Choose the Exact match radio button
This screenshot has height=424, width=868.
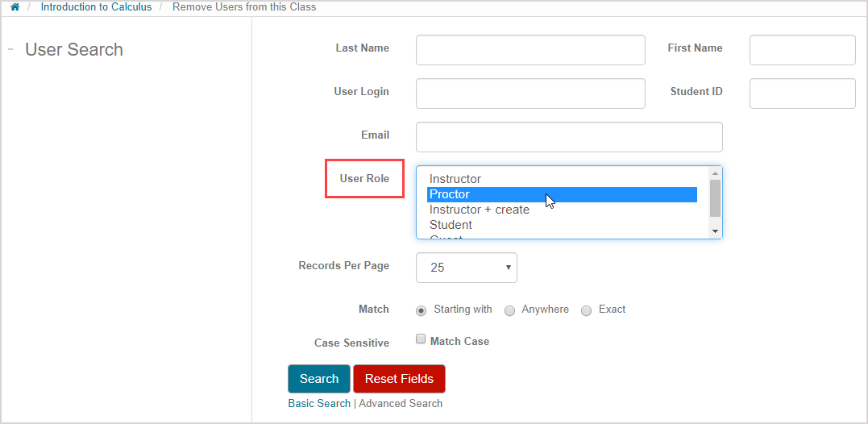coord(587,311)
